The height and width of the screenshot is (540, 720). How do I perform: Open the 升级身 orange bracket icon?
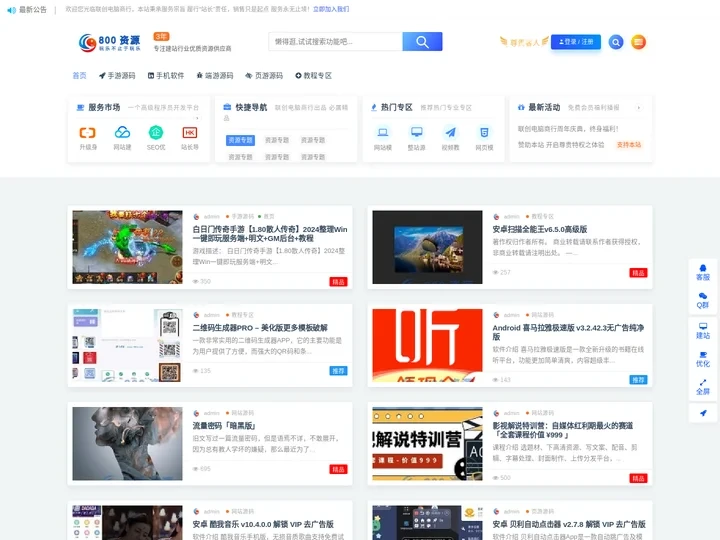coord(88,133)
